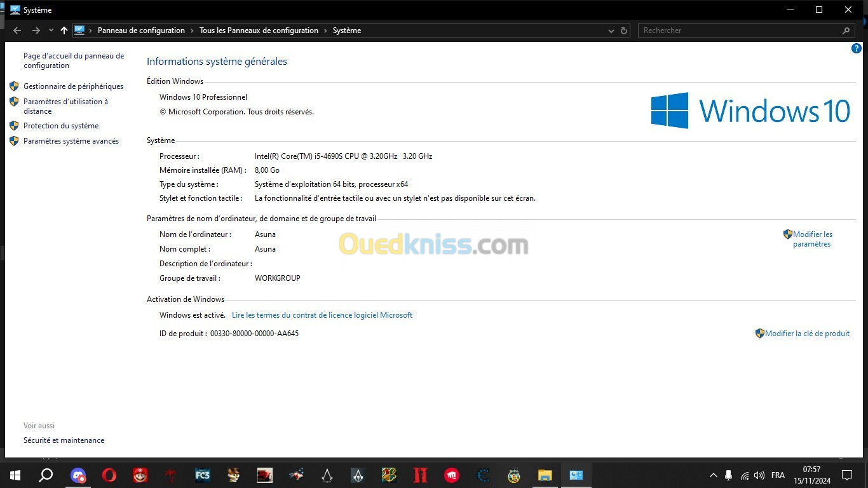
Task: Go back with the left arrow
Action: (17, 30)
